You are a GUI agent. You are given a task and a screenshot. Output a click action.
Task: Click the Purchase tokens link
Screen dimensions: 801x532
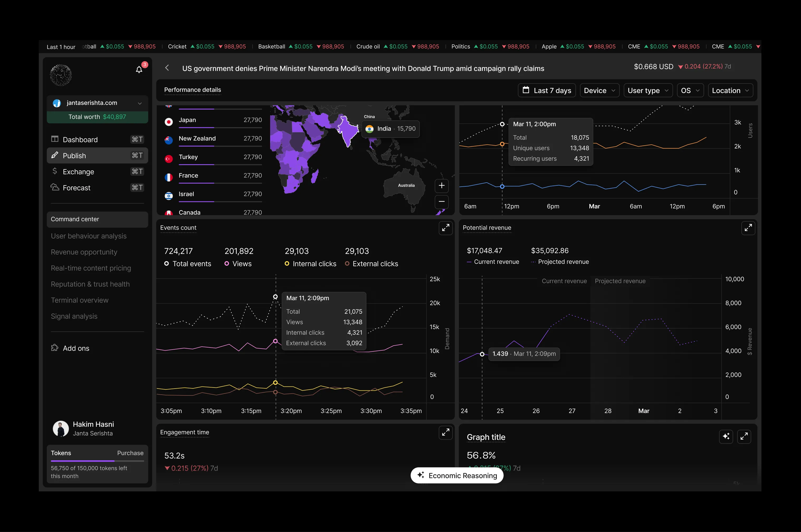tap(130, 453)
